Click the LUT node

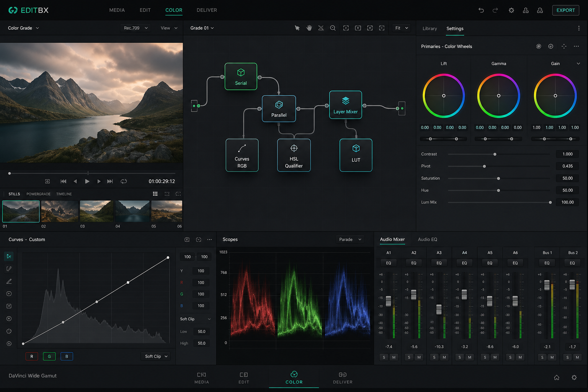coord(356,155)
